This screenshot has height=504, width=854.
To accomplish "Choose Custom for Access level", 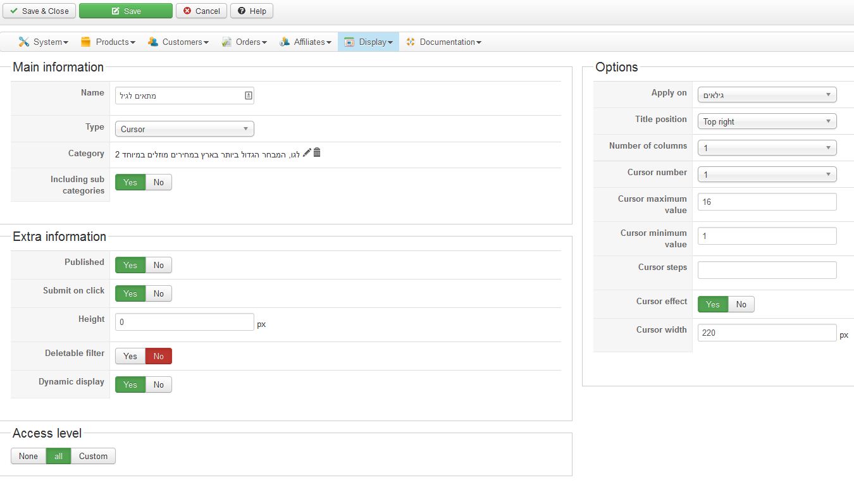I will [x=94, y=457].
